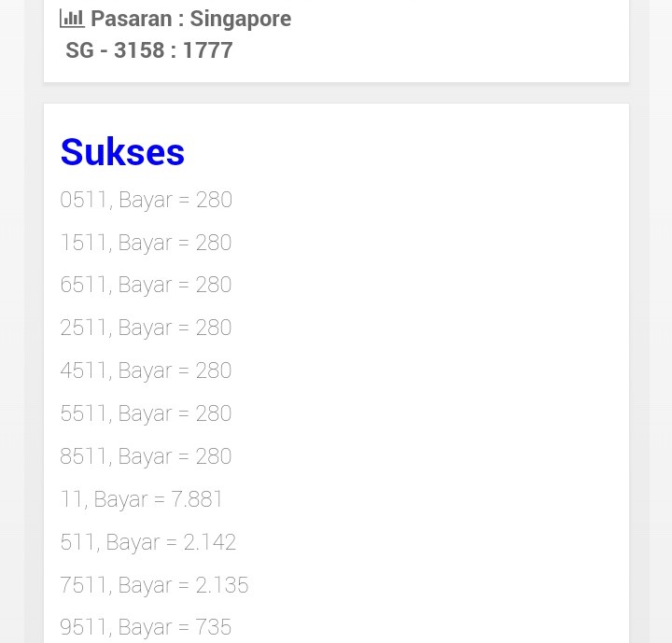
Task: Tap the 735 payment amount
Action: 213,627
